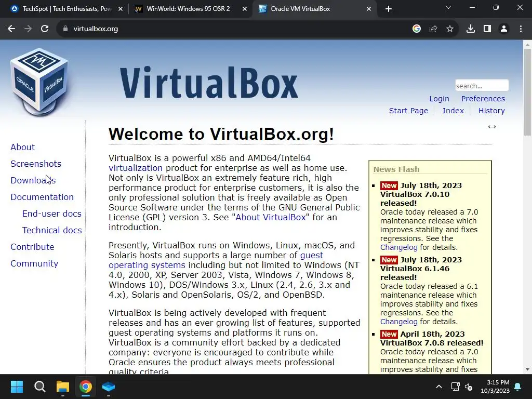Click the site search box
This screenshot has height=399, width=532.
482,86
